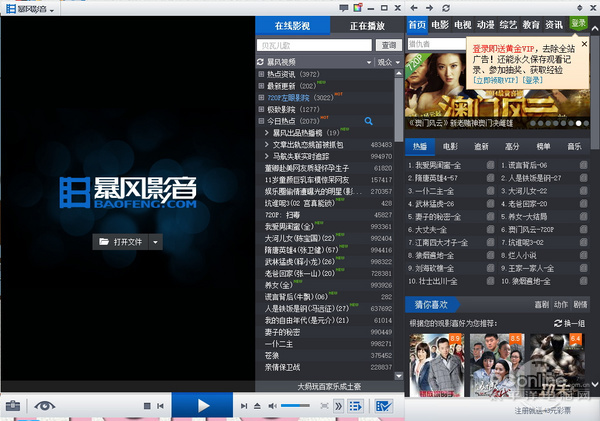Click the up-down pin icon in title bar
600x421 pixels.
pyautogui.click(x=580, y=8)
